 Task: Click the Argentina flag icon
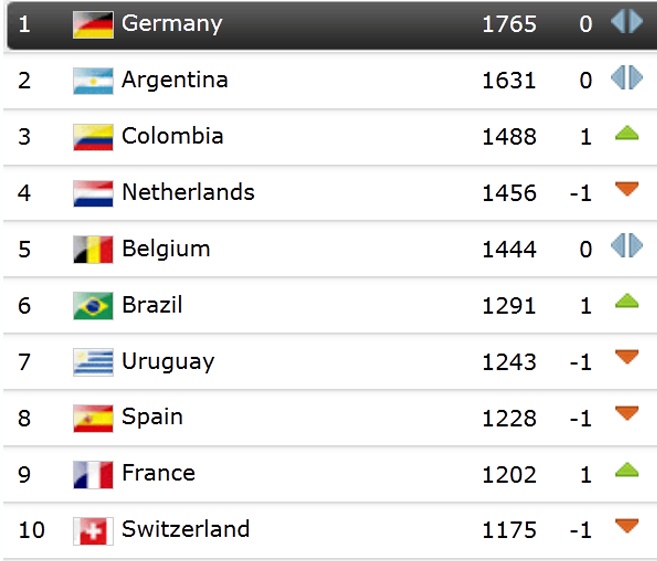pos(93,80)
